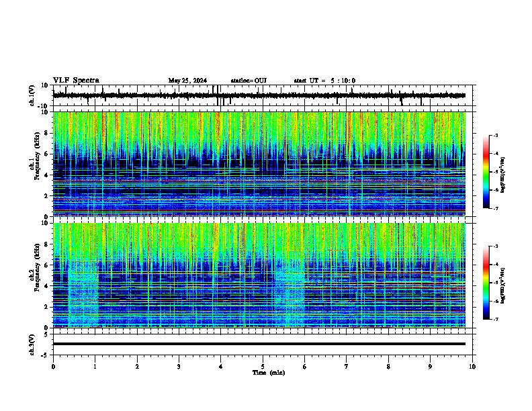This screenshot has height=411, width=532.
Task: Click inside the ch.1 spectrogram panel
Action: click(x=259, y=164)
